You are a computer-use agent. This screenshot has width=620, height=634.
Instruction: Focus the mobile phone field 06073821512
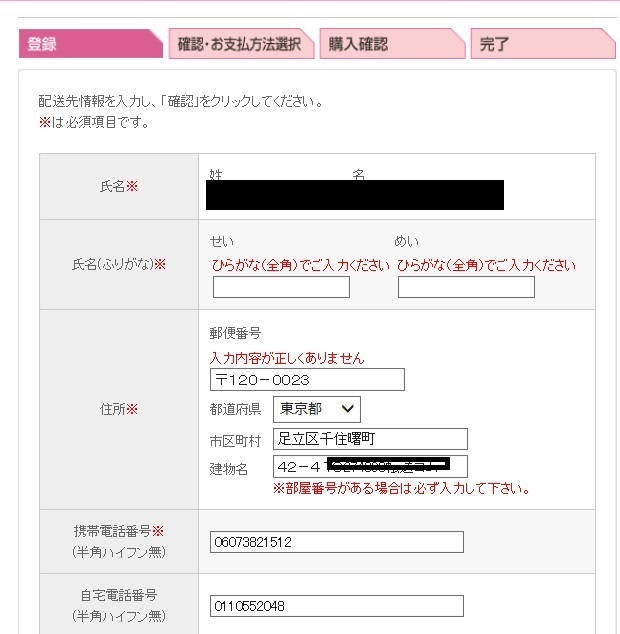337,542
